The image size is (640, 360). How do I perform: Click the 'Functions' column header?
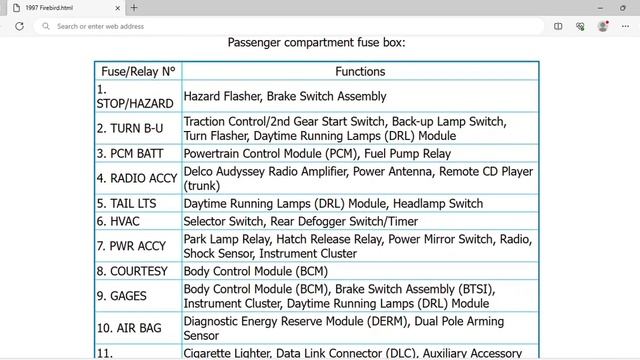[x=360, y=71]
